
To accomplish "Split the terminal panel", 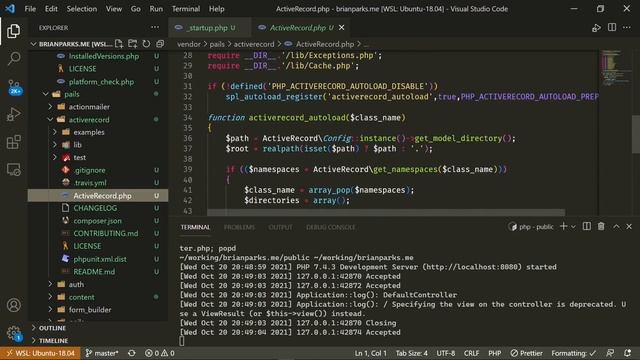I will (x=587, y=226).
